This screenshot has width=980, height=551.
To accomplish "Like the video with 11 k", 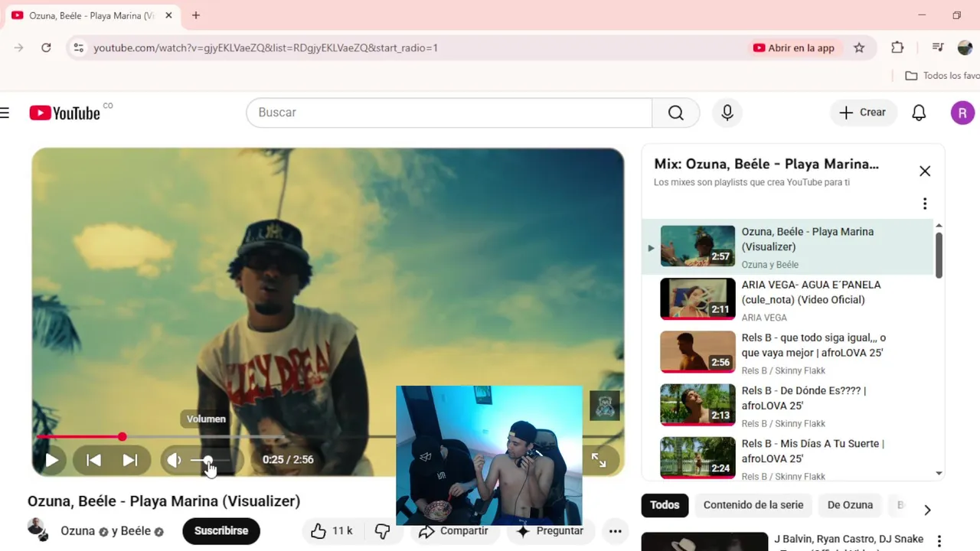I will 333,531.
